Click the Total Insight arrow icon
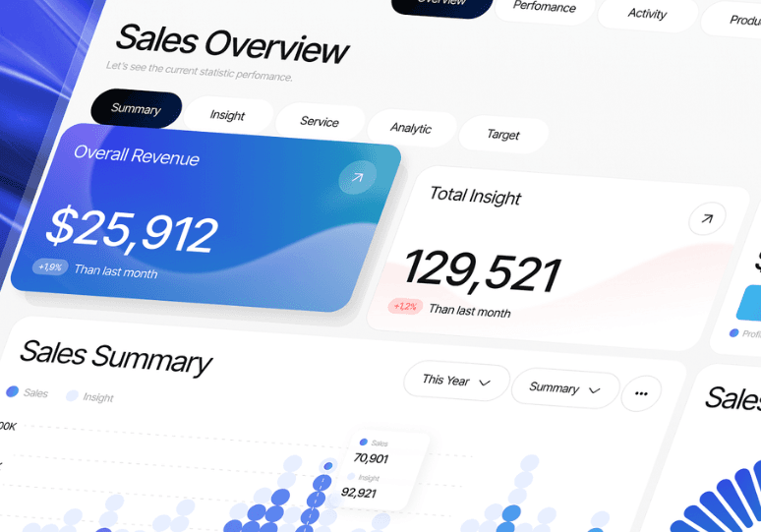Image resolution: width=761 pixels, height=532 pixels. pyautogui.click(x=706, y=219)
